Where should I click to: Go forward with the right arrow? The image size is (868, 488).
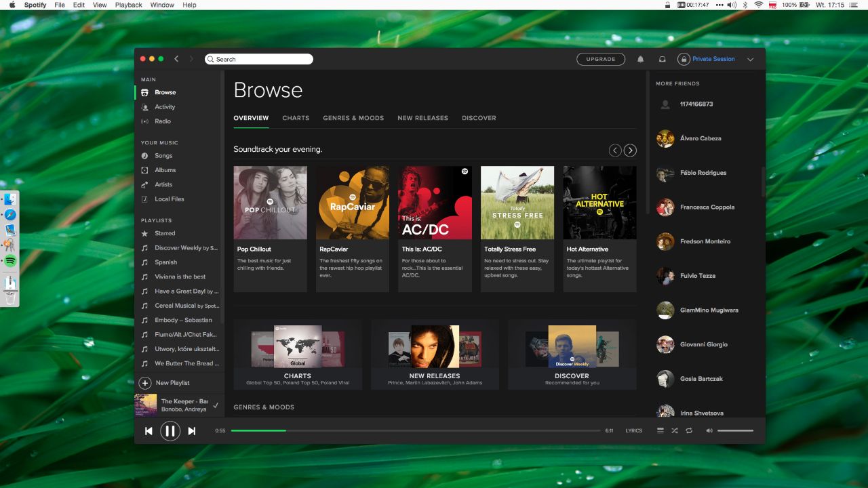[x=191, y=59]
